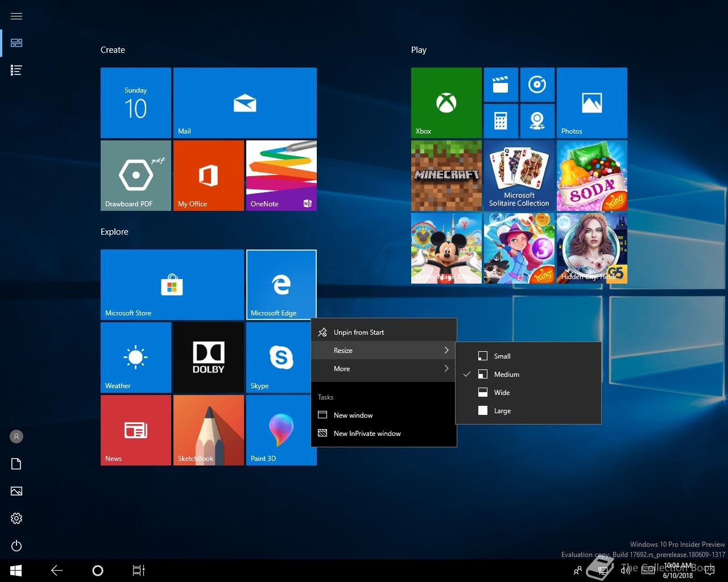Launch the Dolby tile
Image resolution: width=728 pixels, height=582 pixels.
(x=209, y=357)
